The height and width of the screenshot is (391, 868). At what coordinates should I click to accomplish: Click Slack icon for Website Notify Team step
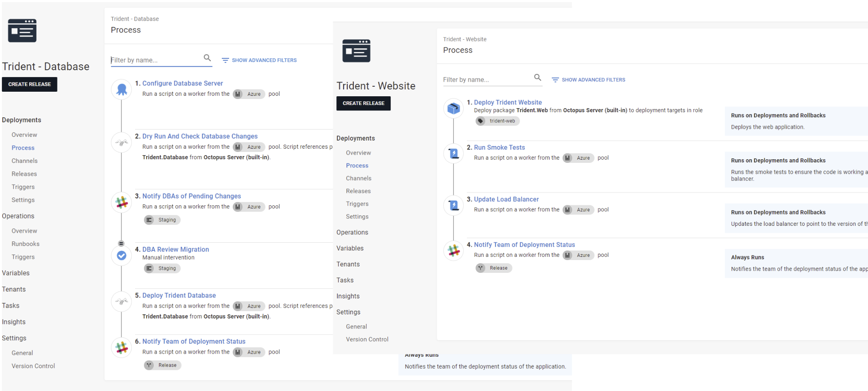[x=453, y=250]
